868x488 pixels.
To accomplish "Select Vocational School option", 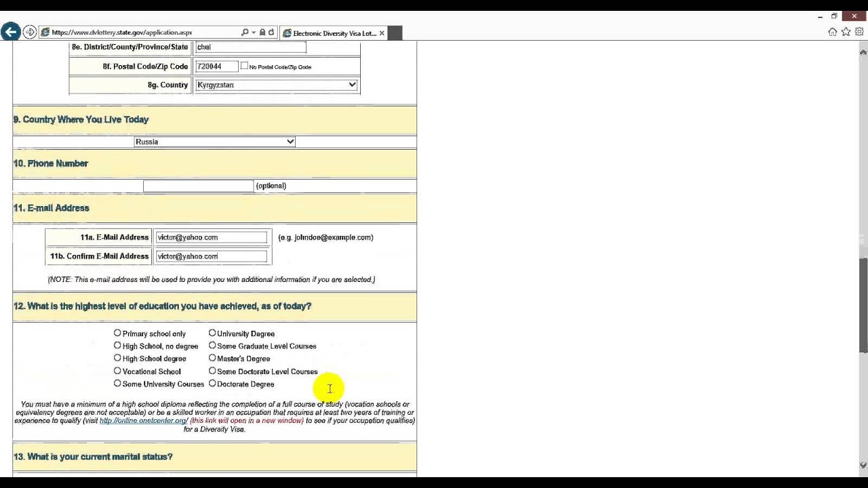I will click(117, 371).
